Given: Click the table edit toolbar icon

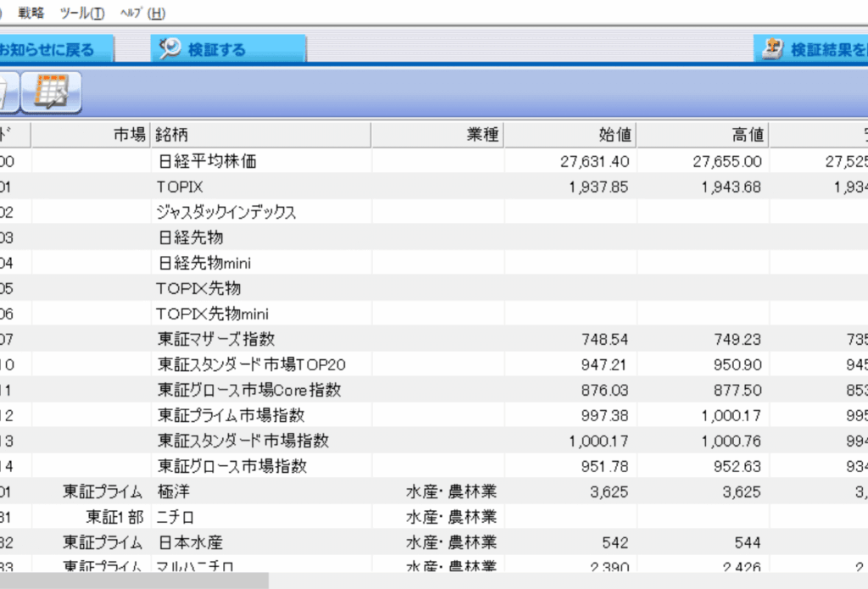Looking at the screenshot, I should coord(52,92).
